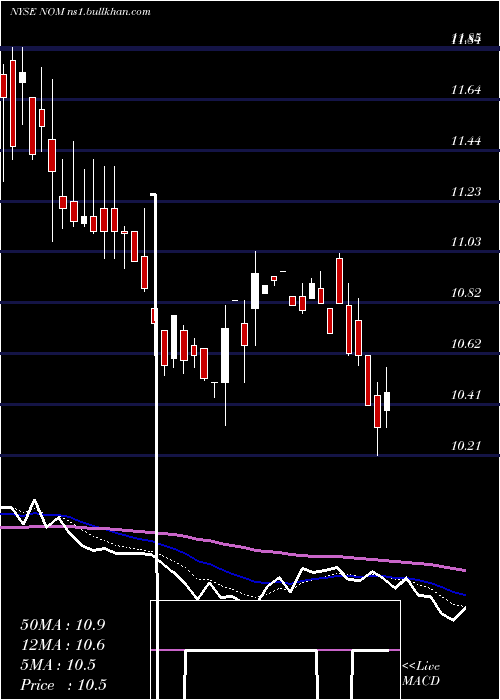Viewport: 500px width, 700px height.
Task: Click the 10.82 price axis label
Action: [466, 293]
